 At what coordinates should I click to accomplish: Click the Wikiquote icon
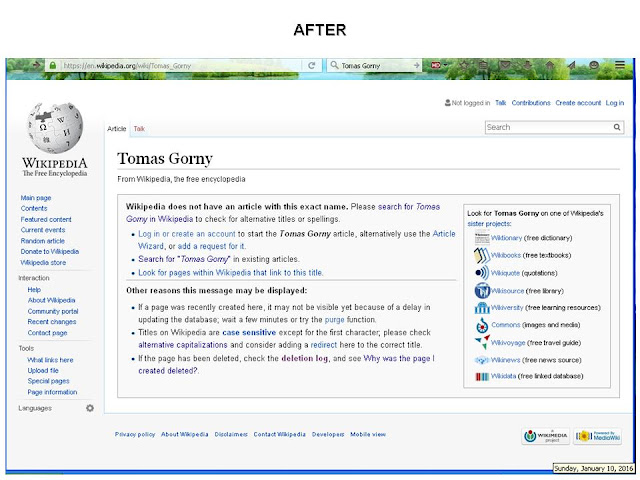tap(482, 273)
